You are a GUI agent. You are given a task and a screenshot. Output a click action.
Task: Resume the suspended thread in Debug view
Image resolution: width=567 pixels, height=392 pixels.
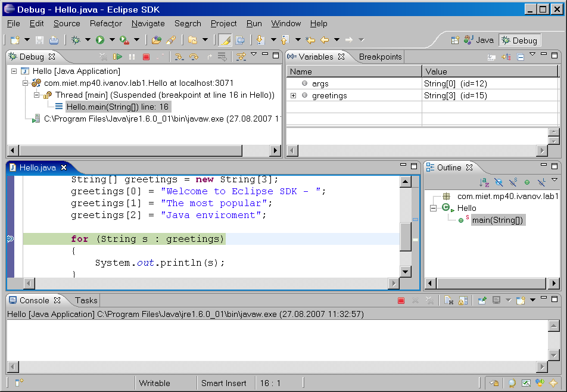[x=117, y=57]
